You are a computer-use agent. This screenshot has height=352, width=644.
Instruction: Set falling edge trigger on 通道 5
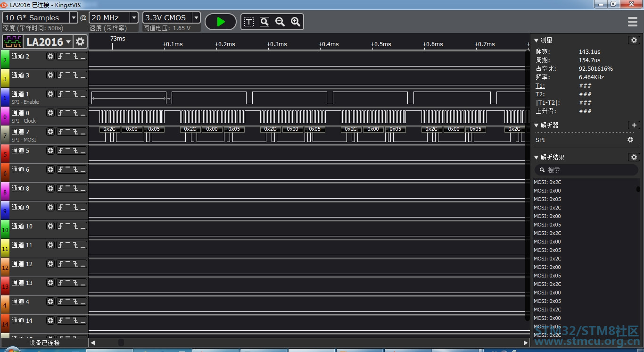(x=75, y=151)
